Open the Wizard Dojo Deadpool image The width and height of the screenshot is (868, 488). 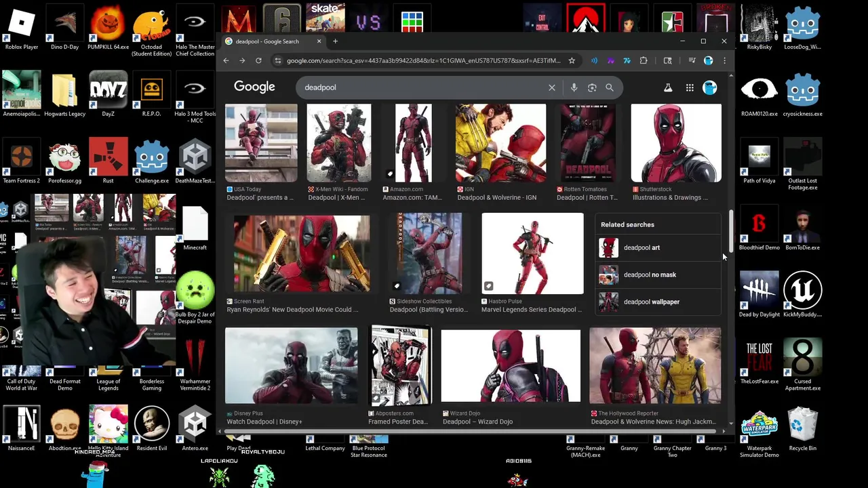click(x=511, y=365)
